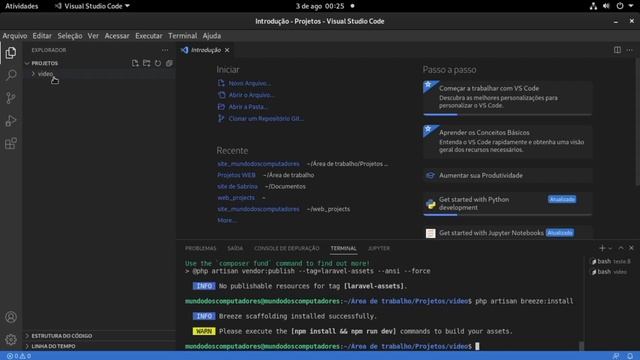Close the Introdução tab
640x360 pixels.
pos(227,50)
